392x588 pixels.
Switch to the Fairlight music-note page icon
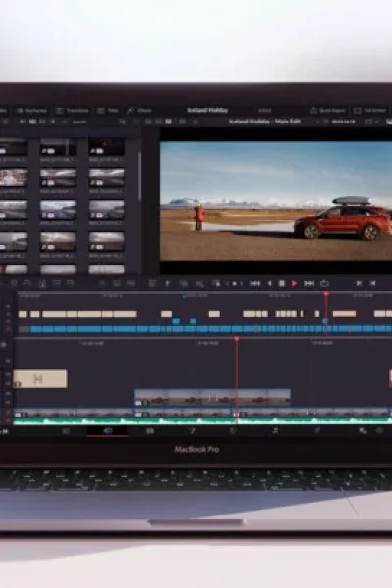(x=275, y=431)
